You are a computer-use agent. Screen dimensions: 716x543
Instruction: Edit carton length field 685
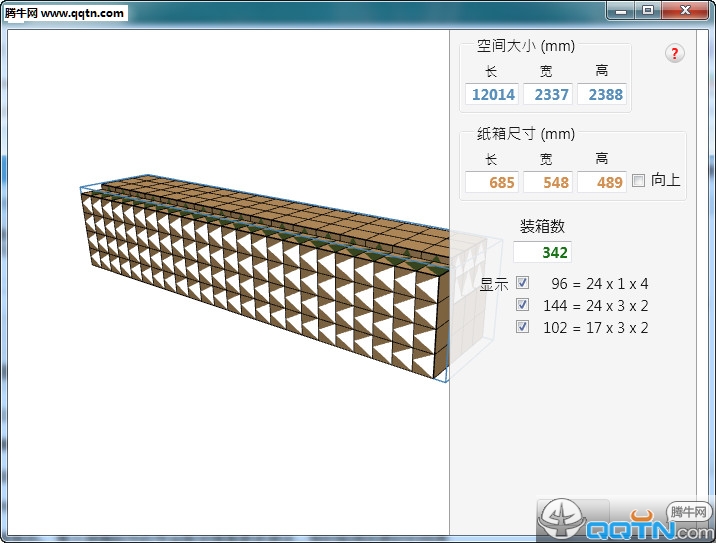pos(492,182)
